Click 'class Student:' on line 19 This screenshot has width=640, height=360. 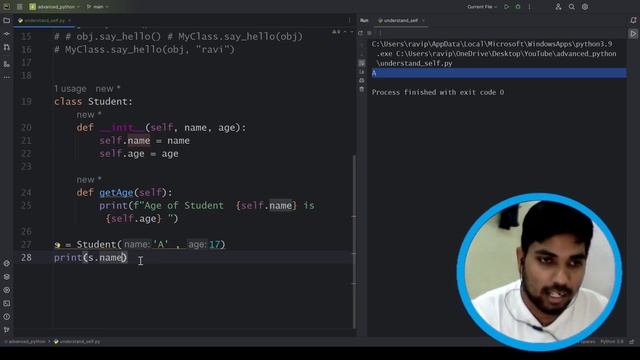(x=93, y=102)
